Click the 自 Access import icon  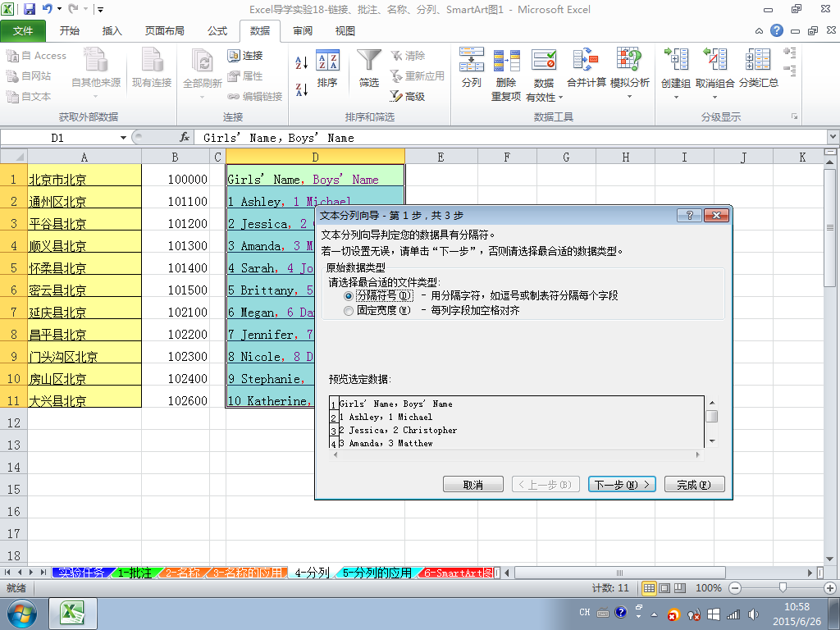[x=12, y=56]
